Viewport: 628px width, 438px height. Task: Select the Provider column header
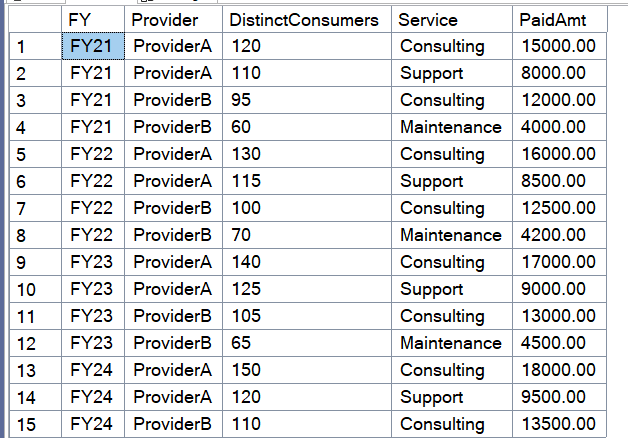(173, 20)
